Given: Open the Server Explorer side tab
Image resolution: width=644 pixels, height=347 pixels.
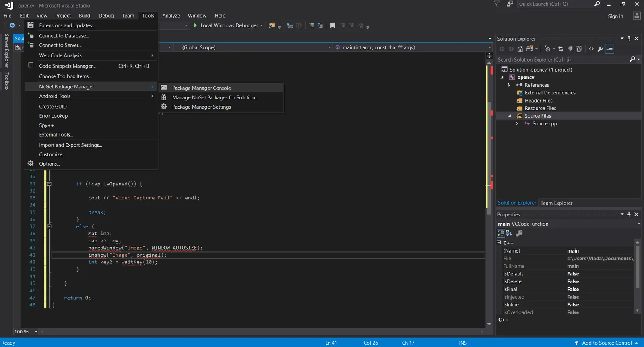Looking at the screenshot, I should click(6, 50).
